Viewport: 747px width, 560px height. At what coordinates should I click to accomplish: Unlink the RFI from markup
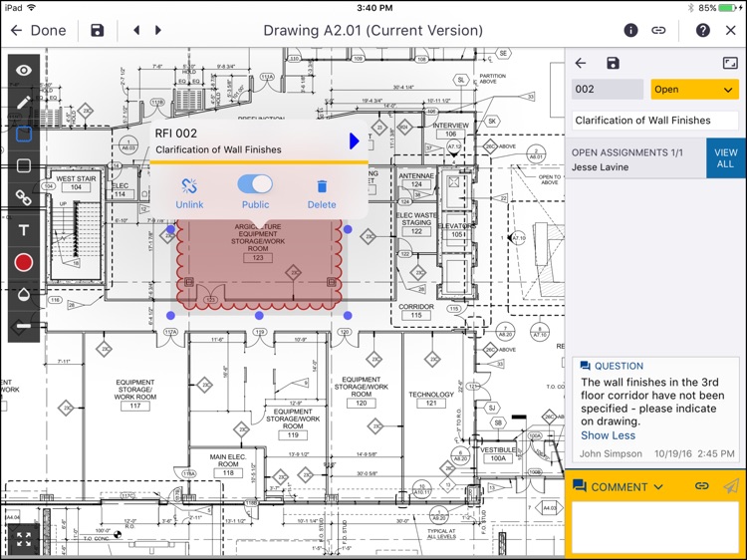189,193
